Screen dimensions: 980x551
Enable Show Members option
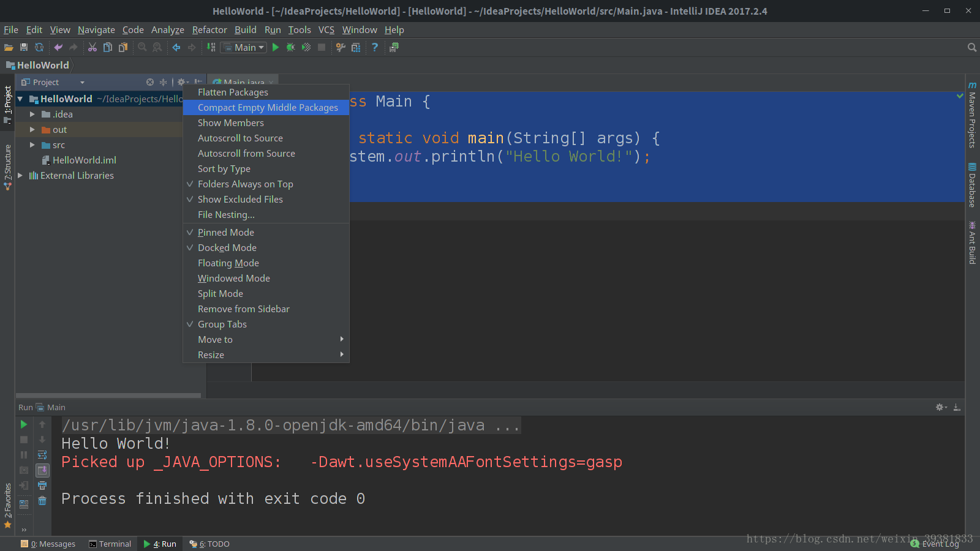coord(266,122)
